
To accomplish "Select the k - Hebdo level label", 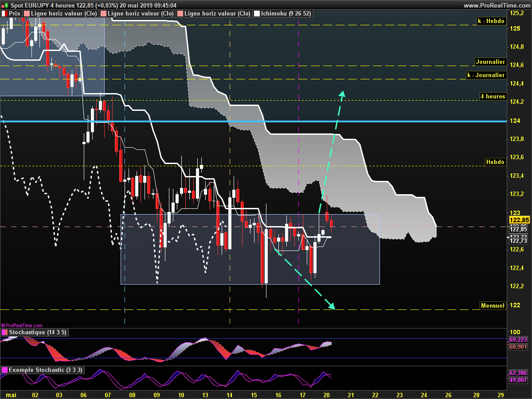I will click(491, 21).
